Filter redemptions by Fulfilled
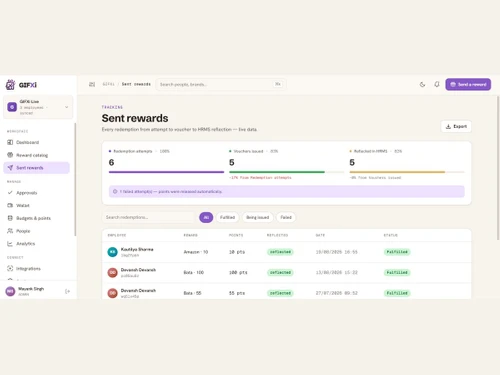 [x=227, y=217]
